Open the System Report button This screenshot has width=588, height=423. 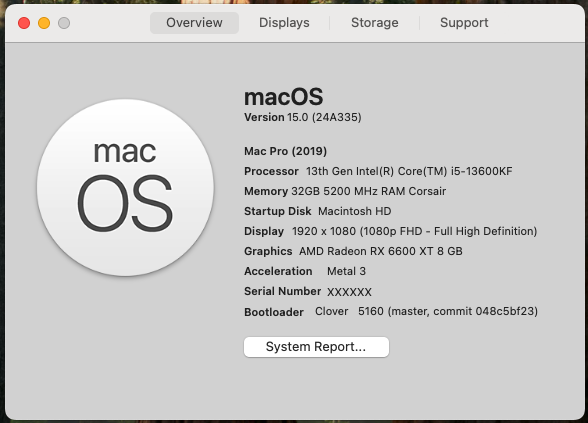316,347
